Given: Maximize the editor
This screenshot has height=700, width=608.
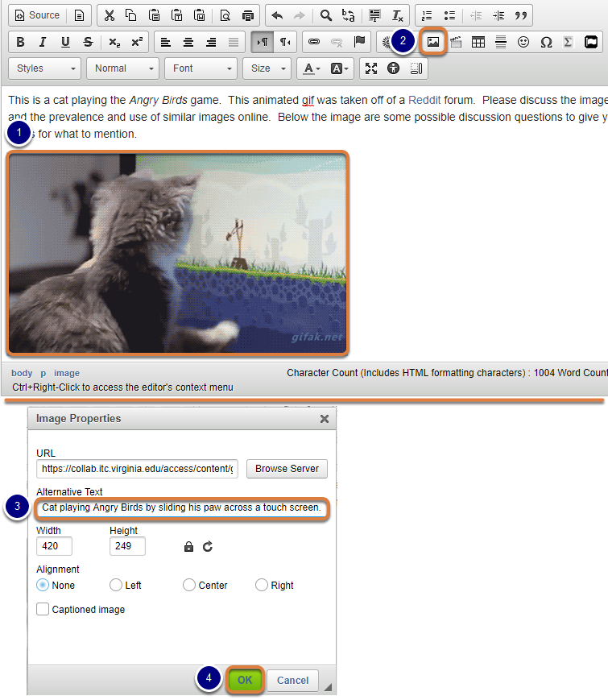Looking at the screenshot, I should pos(371,68).
